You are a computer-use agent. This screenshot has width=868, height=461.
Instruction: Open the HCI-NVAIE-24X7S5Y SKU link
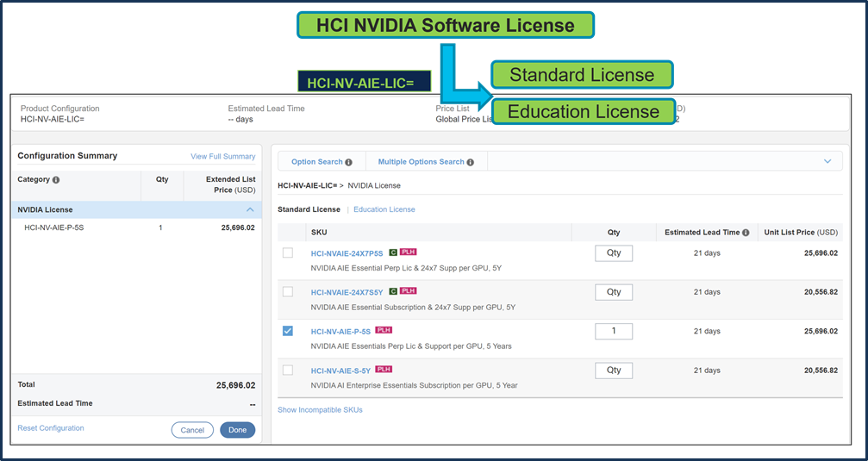347,292
